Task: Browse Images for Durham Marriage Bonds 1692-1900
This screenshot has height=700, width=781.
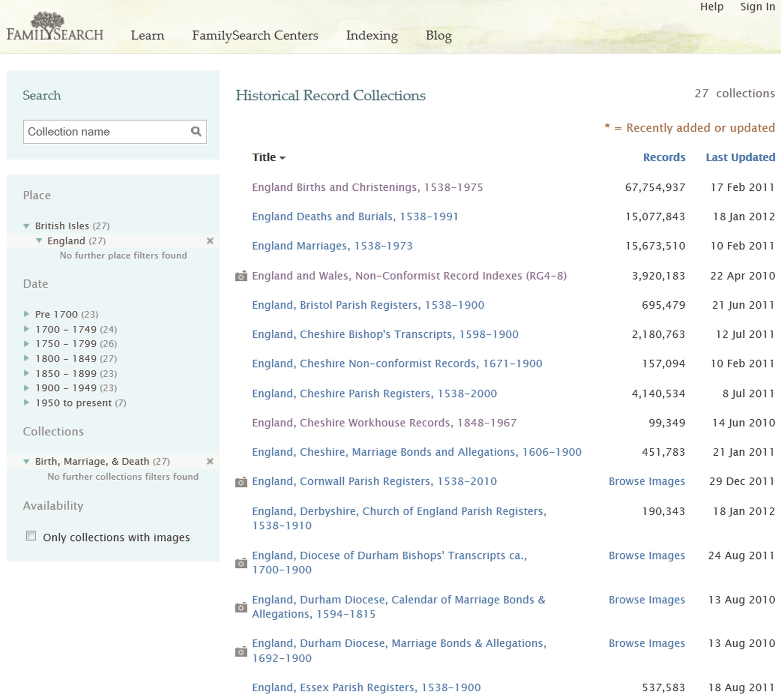Action: click(647, 643)
